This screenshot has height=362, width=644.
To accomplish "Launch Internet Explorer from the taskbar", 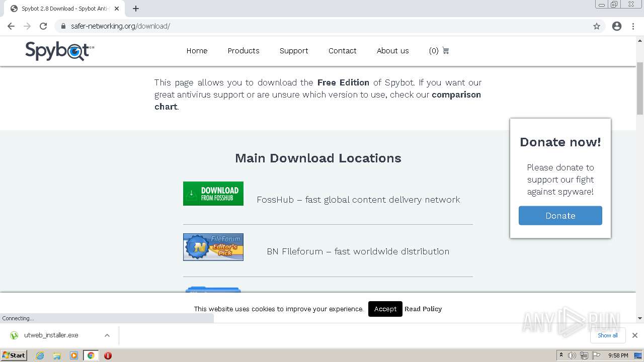I will pyautogui.click(x=40, y=355).
